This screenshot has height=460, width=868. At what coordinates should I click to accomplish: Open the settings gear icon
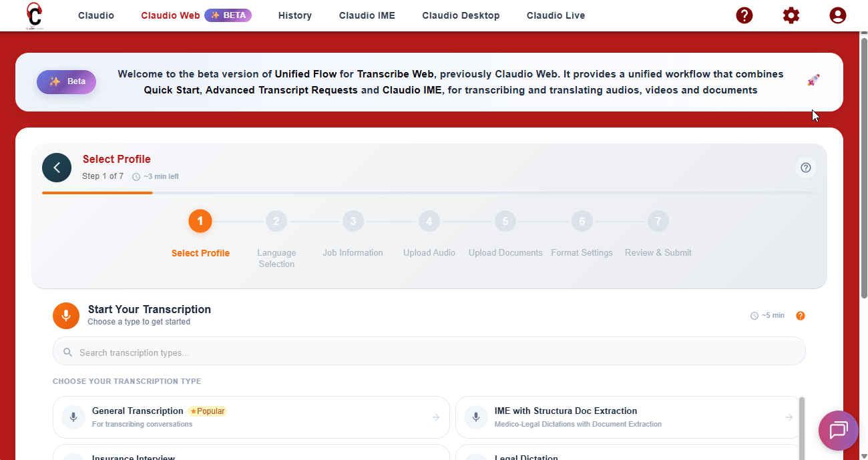point(791,15)
